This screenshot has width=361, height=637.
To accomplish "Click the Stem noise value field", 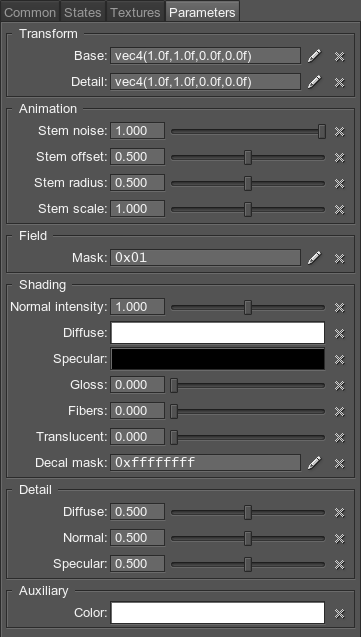I will pyautogui.click(x=137, y=131).
